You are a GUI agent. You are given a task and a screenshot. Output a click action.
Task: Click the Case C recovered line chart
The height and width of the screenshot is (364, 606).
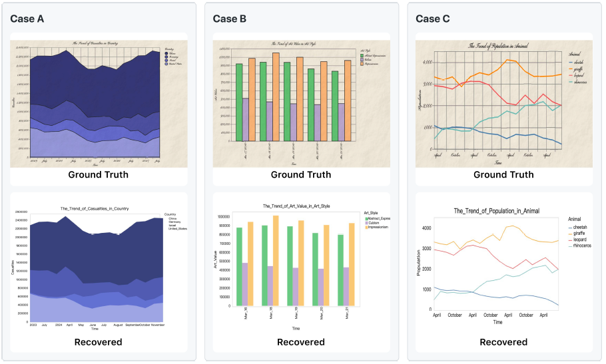[x=503, y=267]
